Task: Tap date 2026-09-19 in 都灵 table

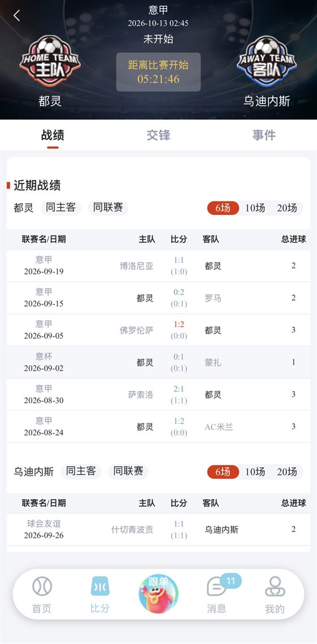Action: [44, 272]
